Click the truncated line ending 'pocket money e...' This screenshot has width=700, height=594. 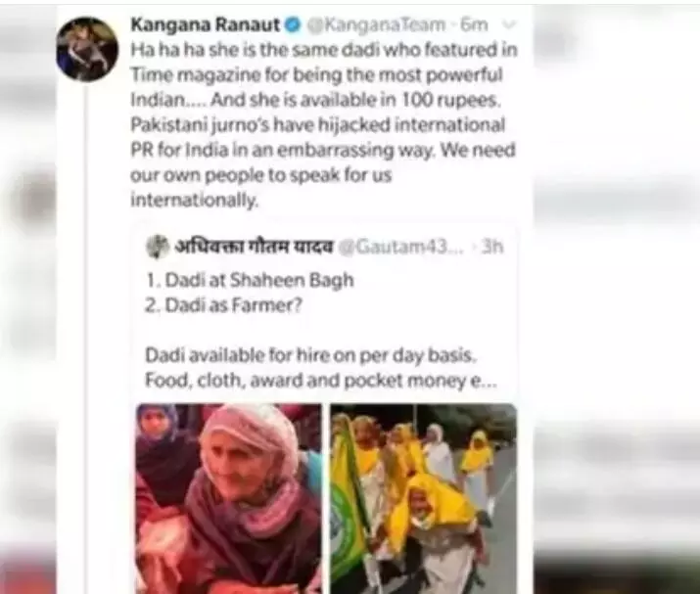[320, 381]
